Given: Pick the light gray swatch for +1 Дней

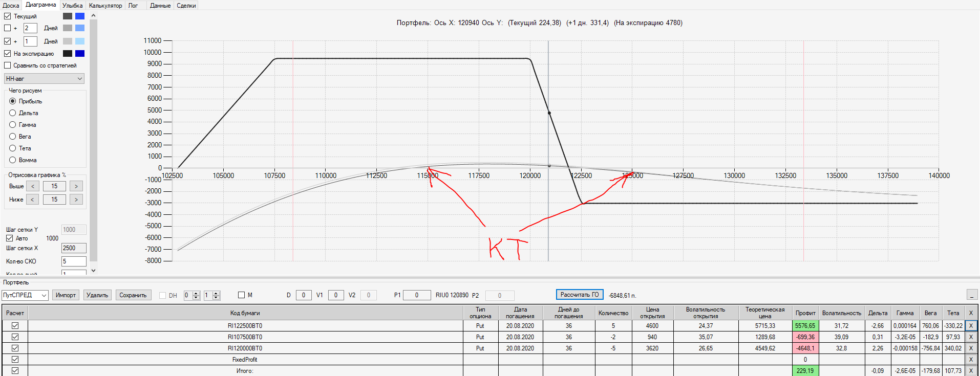Looking at the screenshot, I should 68,41.
